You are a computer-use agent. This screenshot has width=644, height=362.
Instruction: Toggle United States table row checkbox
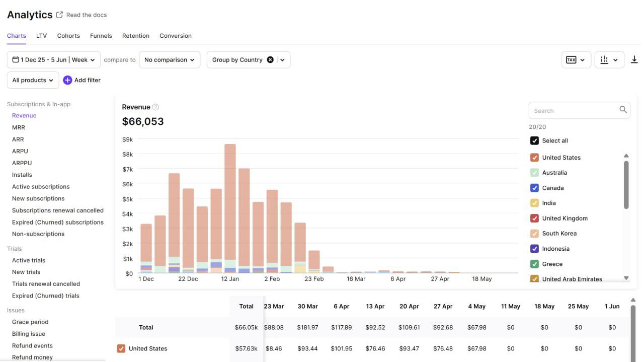121,348
